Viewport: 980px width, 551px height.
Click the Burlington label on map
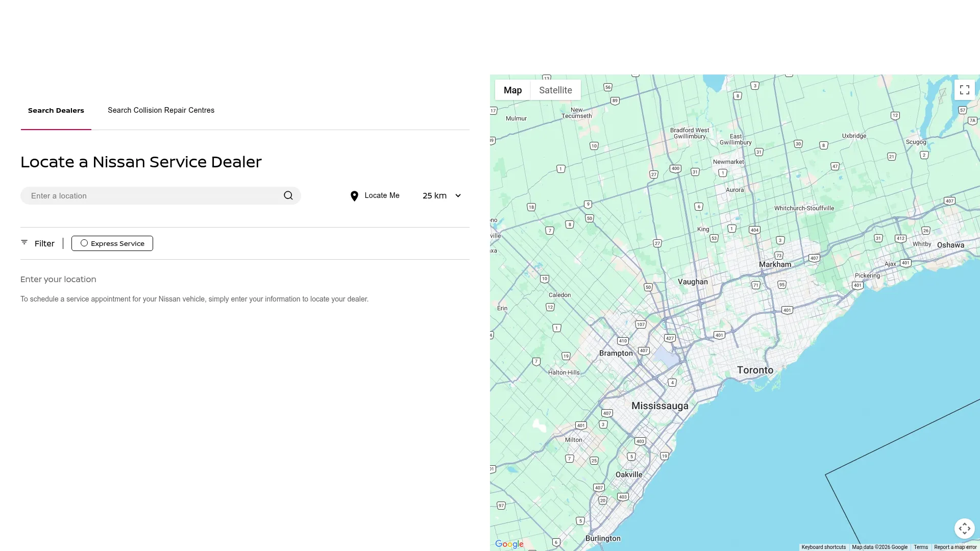[x=603, y=538]
